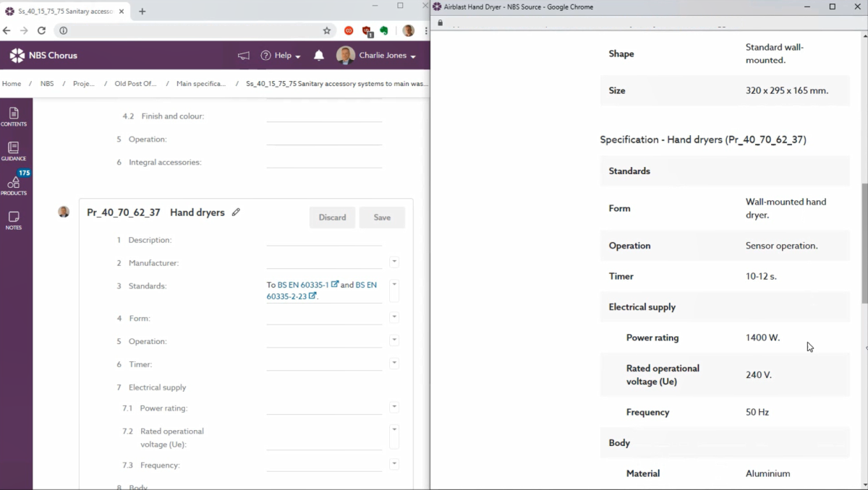The image size is (868, 490).
Task: Click the Description input field
Action: pyautogui.click(x=324, y=239)
